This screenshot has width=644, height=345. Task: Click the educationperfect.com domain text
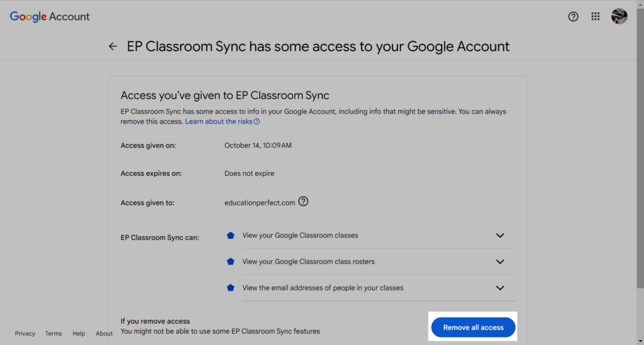coord(260,202)
